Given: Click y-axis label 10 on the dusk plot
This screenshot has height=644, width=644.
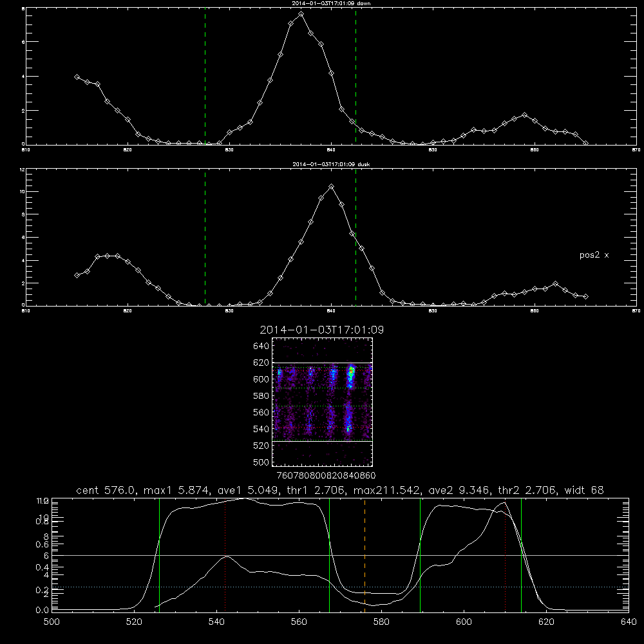Looking at the screenshot, I should (x=23, y=192).
